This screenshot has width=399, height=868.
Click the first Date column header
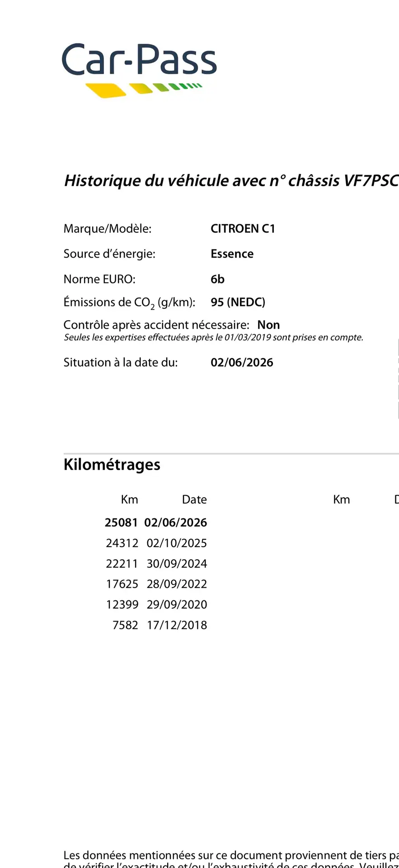pos(194,500)
